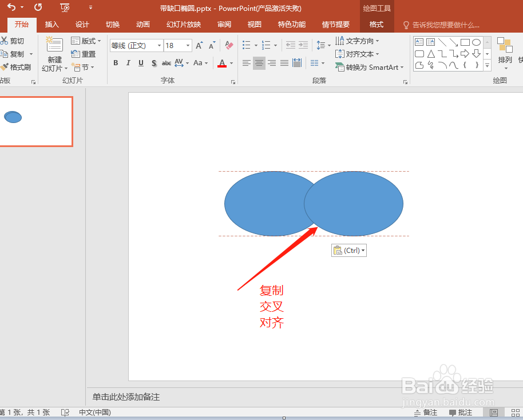This screenshot has width=523, height=420.
Task: Click the increase list level icon
Action: coord(303,45)
